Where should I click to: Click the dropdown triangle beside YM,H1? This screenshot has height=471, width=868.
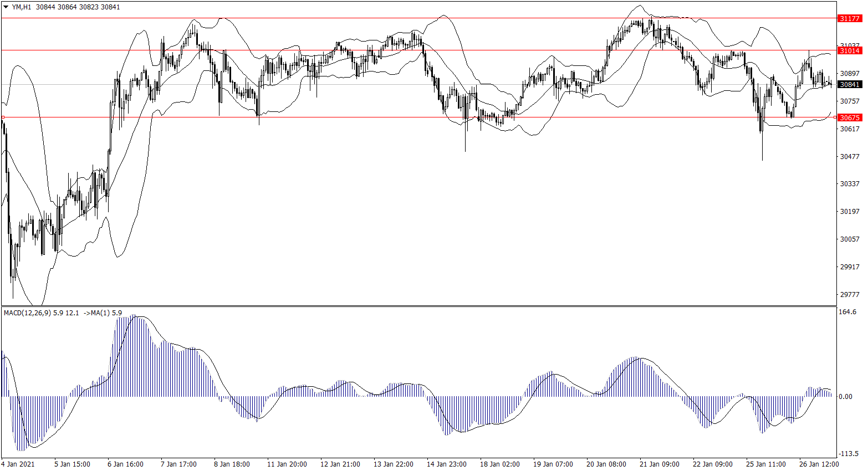6,7
